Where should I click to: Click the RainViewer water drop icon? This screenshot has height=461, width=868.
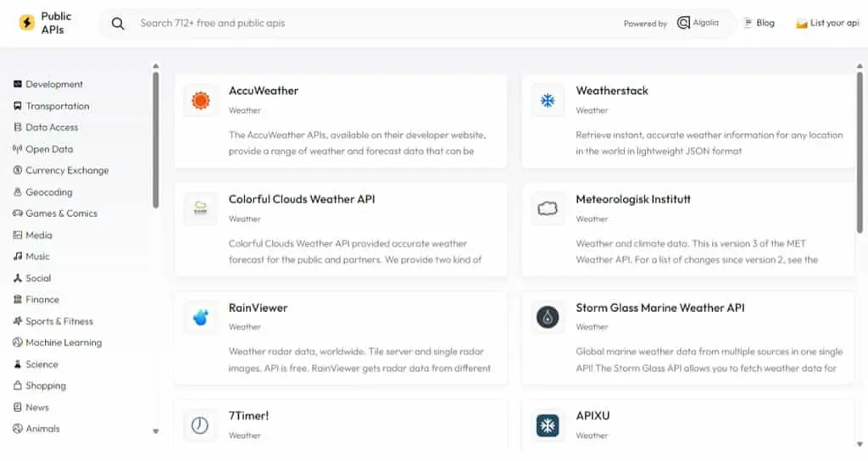(x=200, y=317)
